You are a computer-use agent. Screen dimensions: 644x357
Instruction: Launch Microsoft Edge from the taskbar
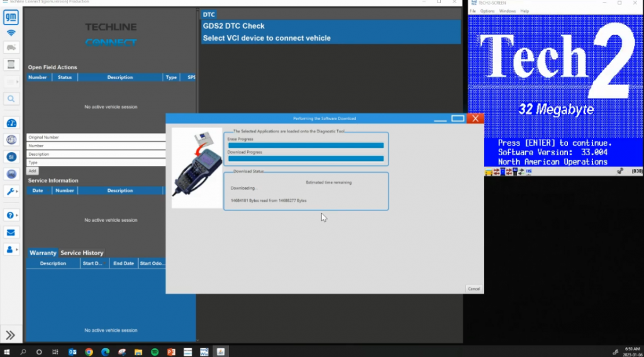point(105,352)
